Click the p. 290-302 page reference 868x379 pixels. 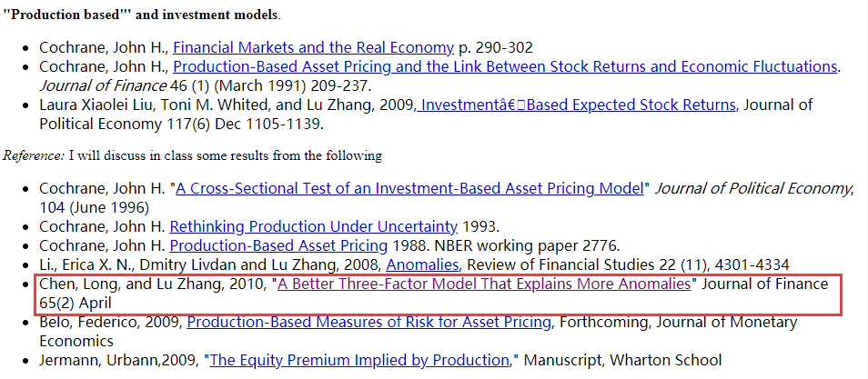[496, 47]
